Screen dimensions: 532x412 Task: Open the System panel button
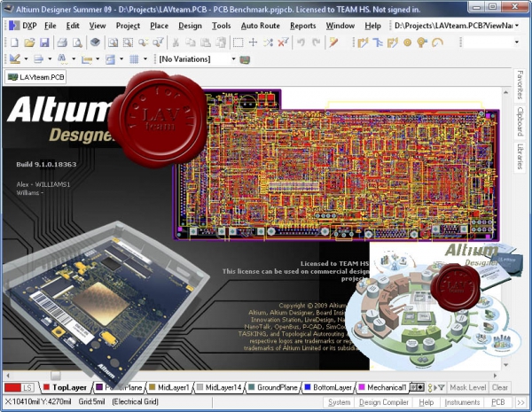[x=339, y=402]
